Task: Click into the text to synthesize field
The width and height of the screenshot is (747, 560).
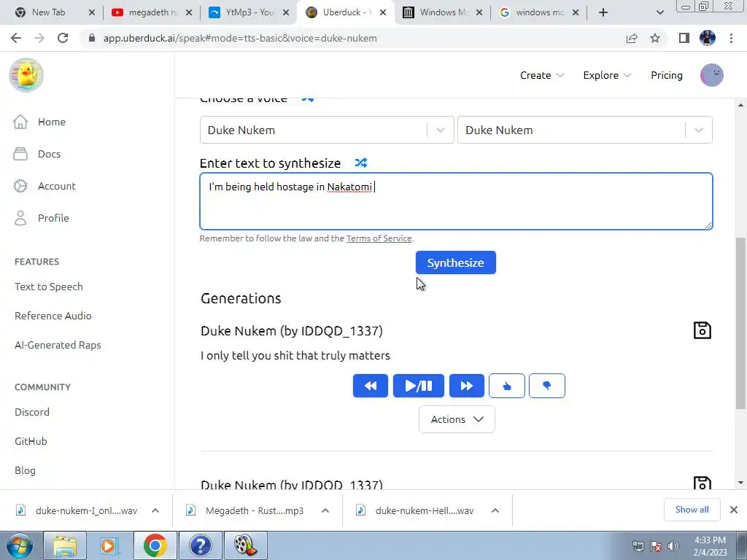Action: pos(456,201)
